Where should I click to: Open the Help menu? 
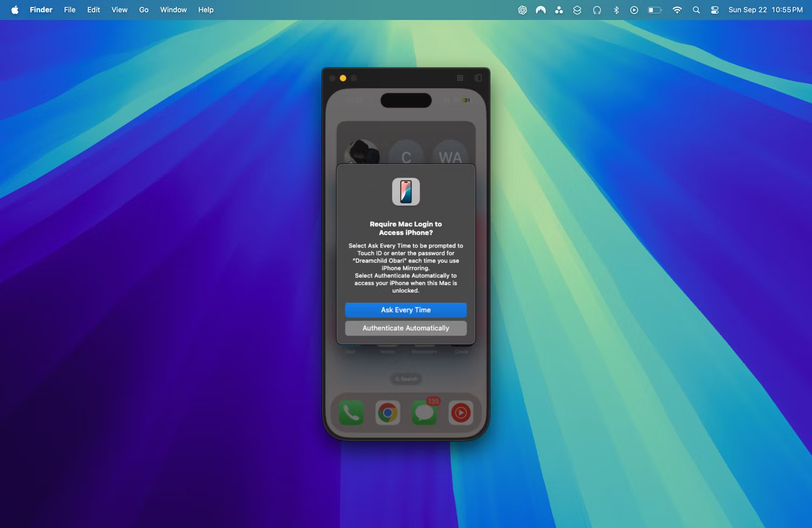tap(206, 10)
